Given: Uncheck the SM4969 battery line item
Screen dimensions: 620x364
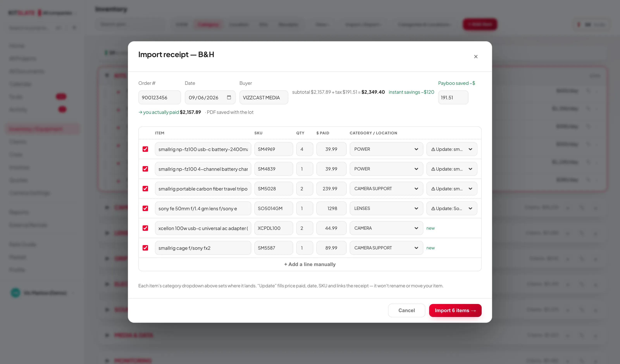Looking at the screenshot, I should pos(145,149).
